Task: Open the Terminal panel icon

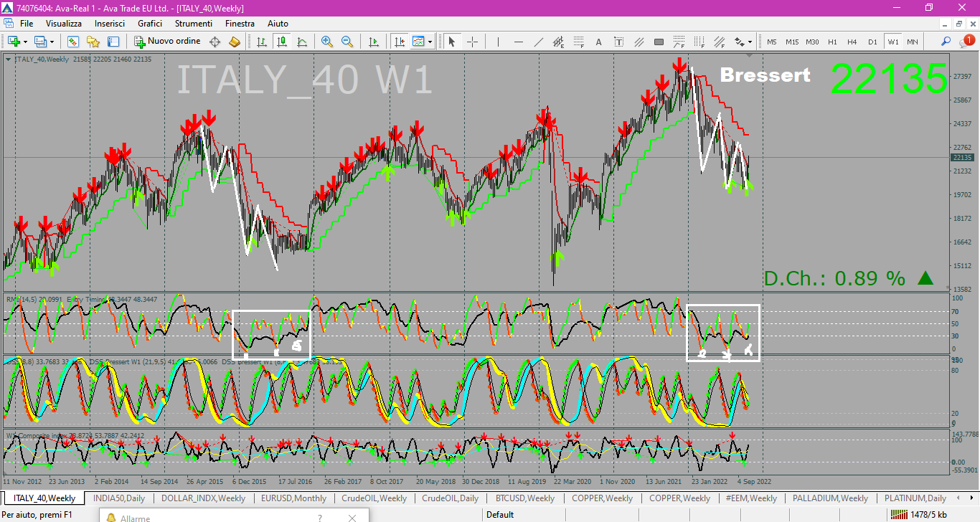Action: (x=113, y=42)
